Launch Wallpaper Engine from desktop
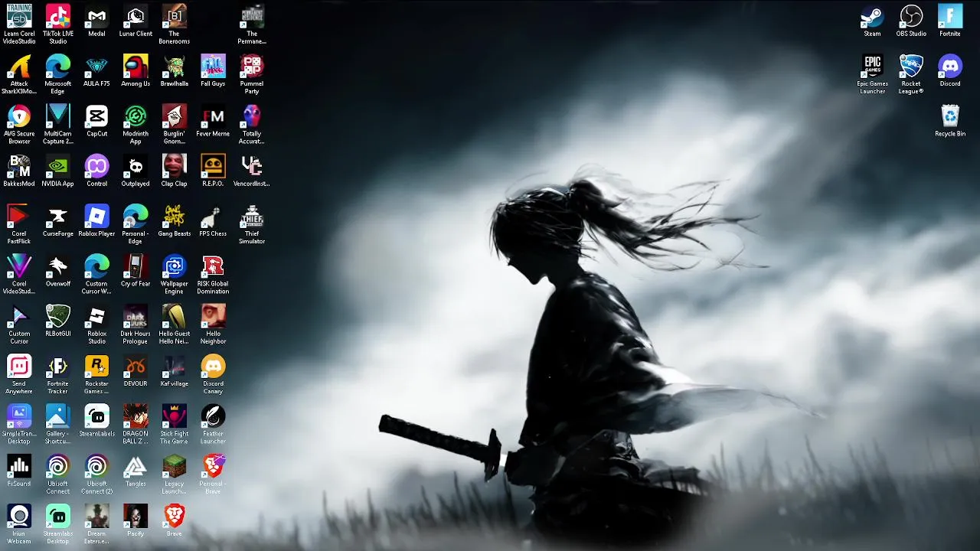The image size is (980, 551). point(175,274)
